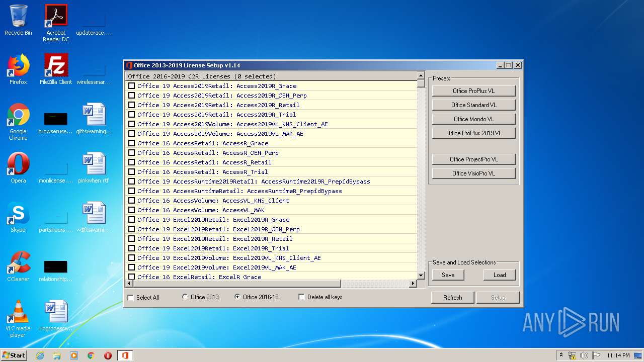Apply the Office ProPlus 2019 VL preset
Screen dimensions: 644x362
473,133
